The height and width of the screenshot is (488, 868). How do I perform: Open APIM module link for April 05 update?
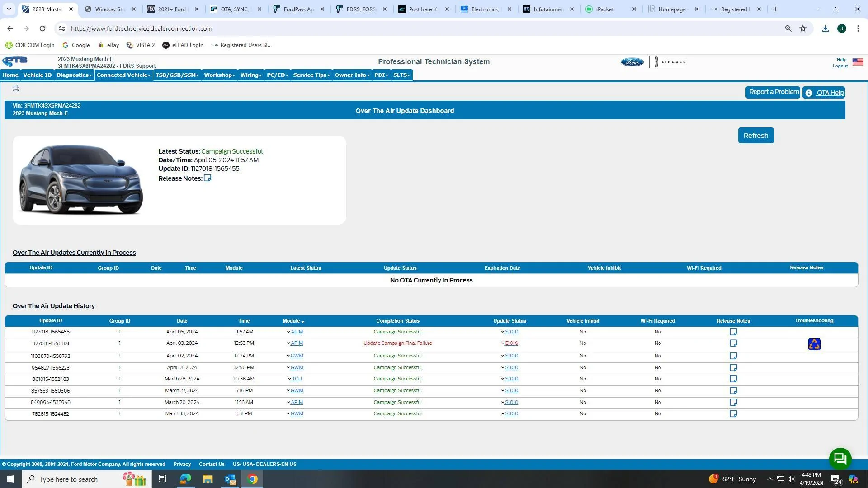click(x=297, y=332)
